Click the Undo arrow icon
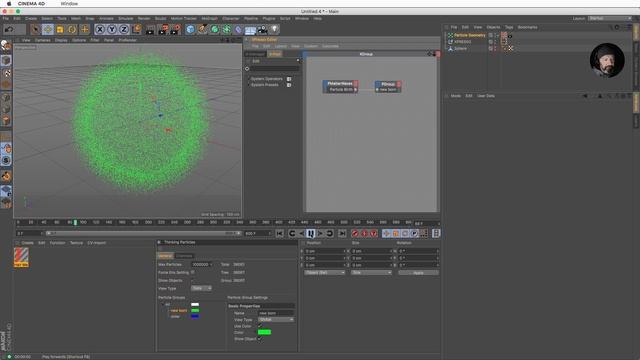Viewport: 640px width, 360px height. pos(9,29)
